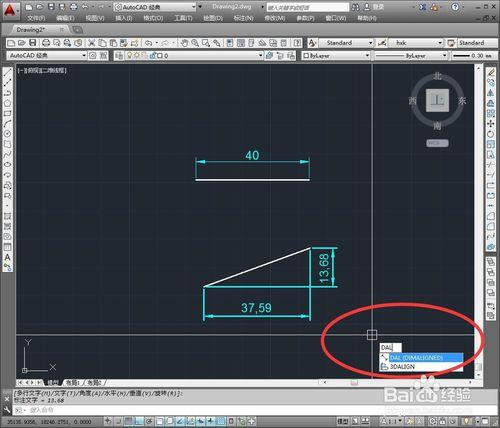Toggle Grid display in status bar
500x428 pixels.
coord(129,421)
